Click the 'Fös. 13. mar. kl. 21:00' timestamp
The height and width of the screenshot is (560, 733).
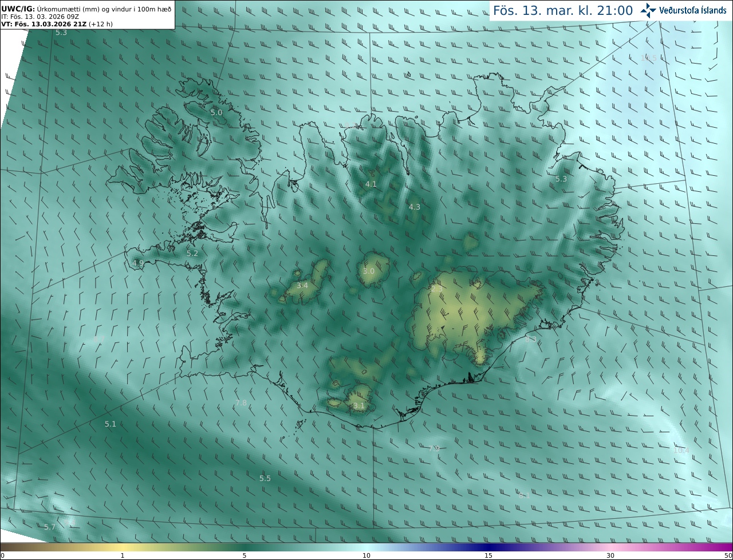click(x=563, y=10)
